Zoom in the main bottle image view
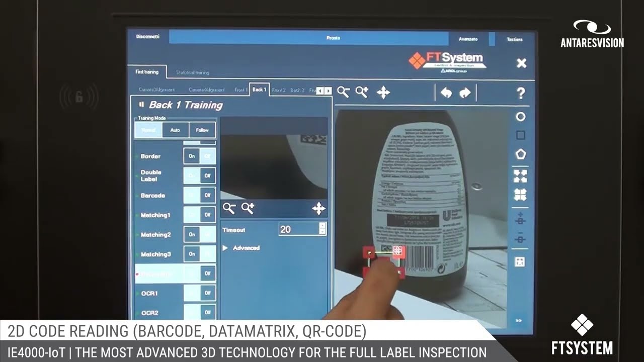Viewport: 644px width, 362px height. 362,92
